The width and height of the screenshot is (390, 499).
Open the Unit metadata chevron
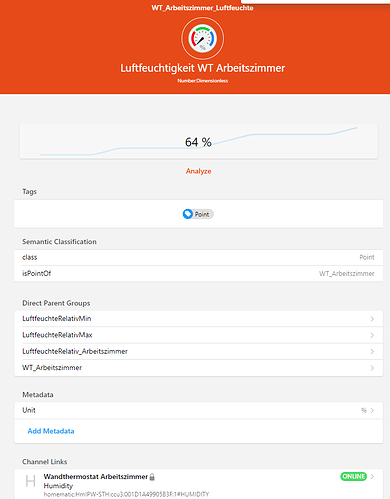(x=372, y=410)
